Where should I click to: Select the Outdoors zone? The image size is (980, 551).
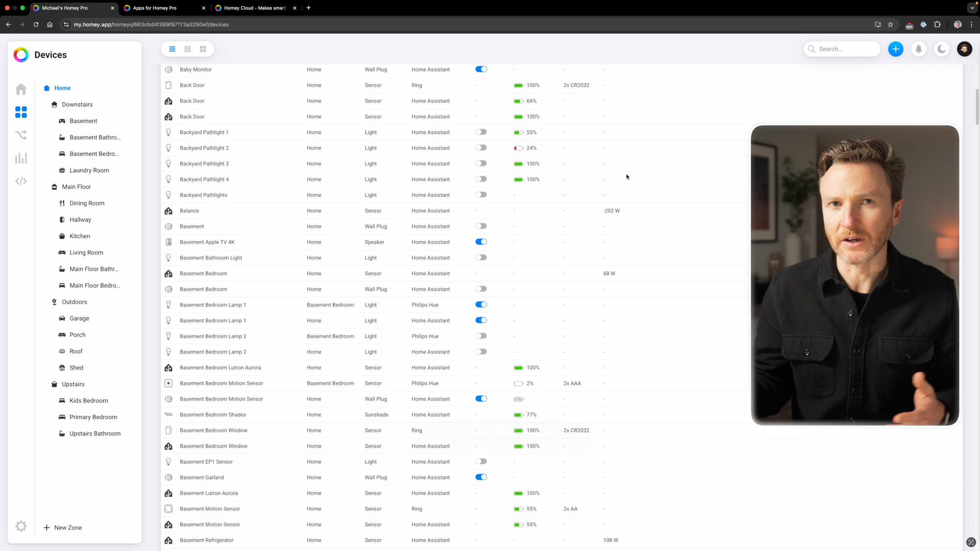pos(74,302)
